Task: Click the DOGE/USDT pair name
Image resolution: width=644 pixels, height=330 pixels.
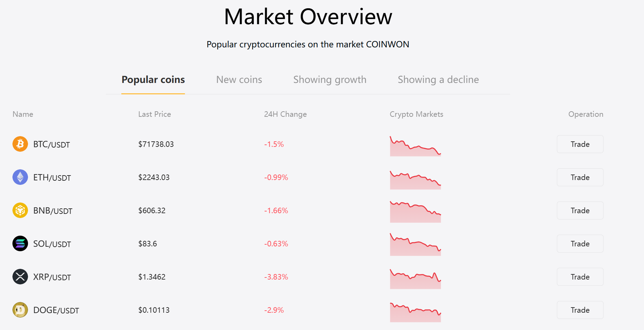Action: pos(56,310)
